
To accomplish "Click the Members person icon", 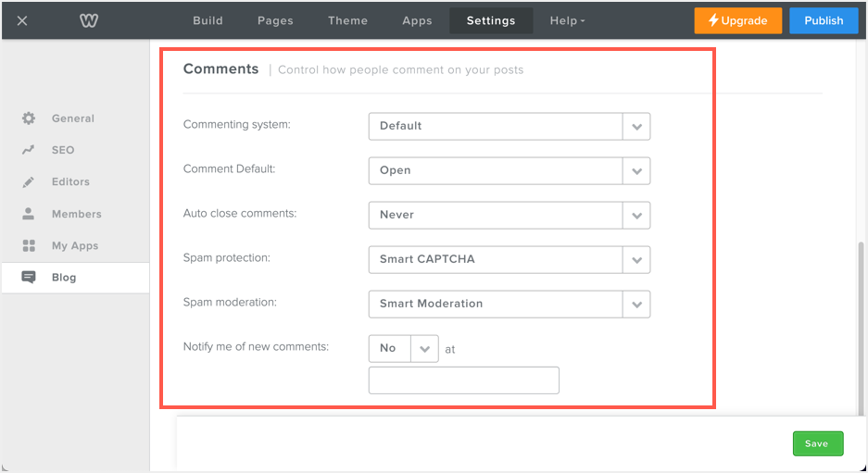I will coord(29,214).
